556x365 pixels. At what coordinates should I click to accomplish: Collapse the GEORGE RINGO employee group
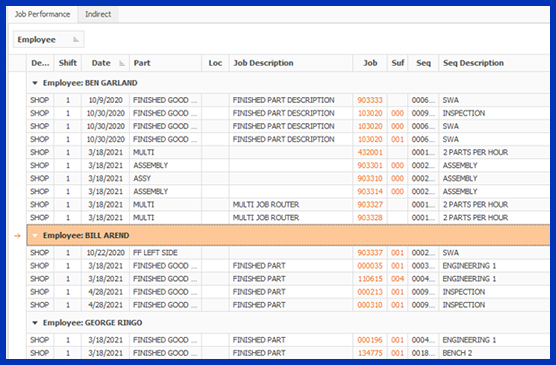(x=35, y=323)
